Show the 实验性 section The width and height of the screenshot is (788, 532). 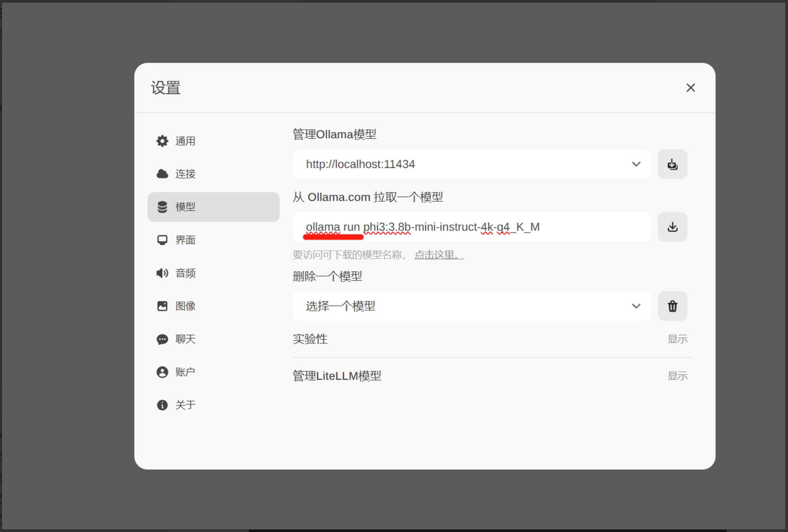click(677, 339)
